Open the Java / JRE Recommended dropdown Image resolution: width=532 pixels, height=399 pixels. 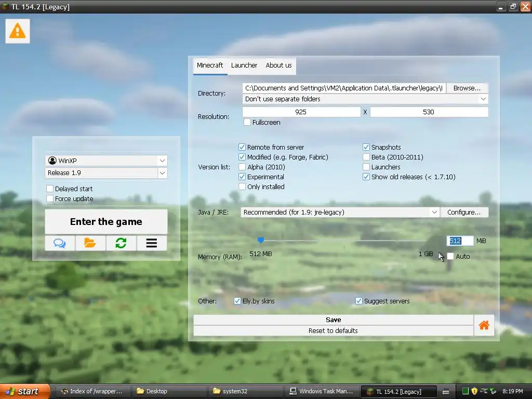pos(340,212)
